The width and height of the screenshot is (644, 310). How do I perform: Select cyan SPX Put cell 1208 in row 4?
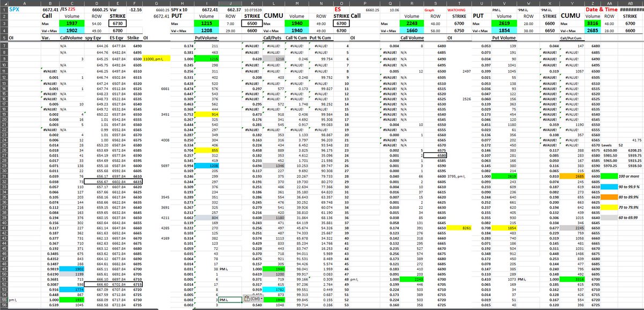[x=206, y=31]
